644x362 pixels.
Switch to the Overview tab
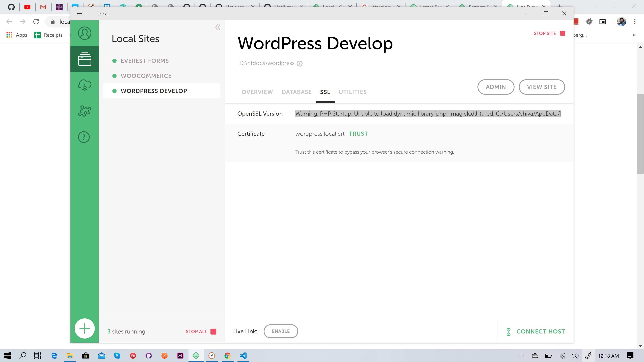pyautogui.click(x=257, y=92)
